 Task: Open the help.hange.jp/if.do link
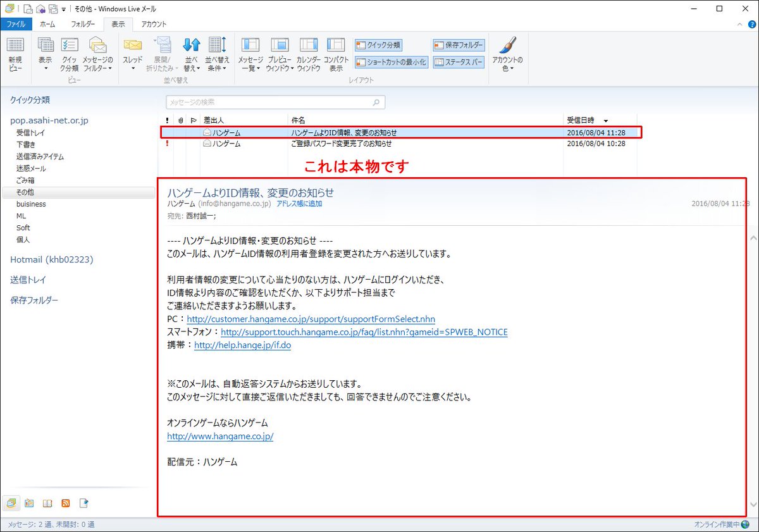click(x=242, y=345)
